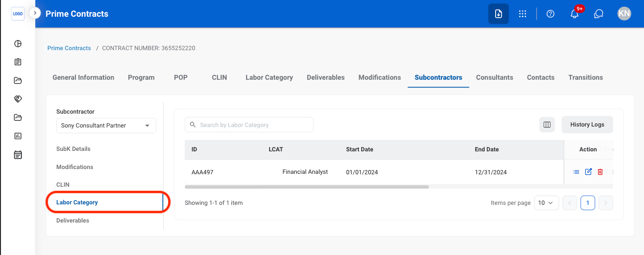Click the AAA497 ID cell
Image resolution: width=644 pixels, height=255 pixels.
pos(202,172)
